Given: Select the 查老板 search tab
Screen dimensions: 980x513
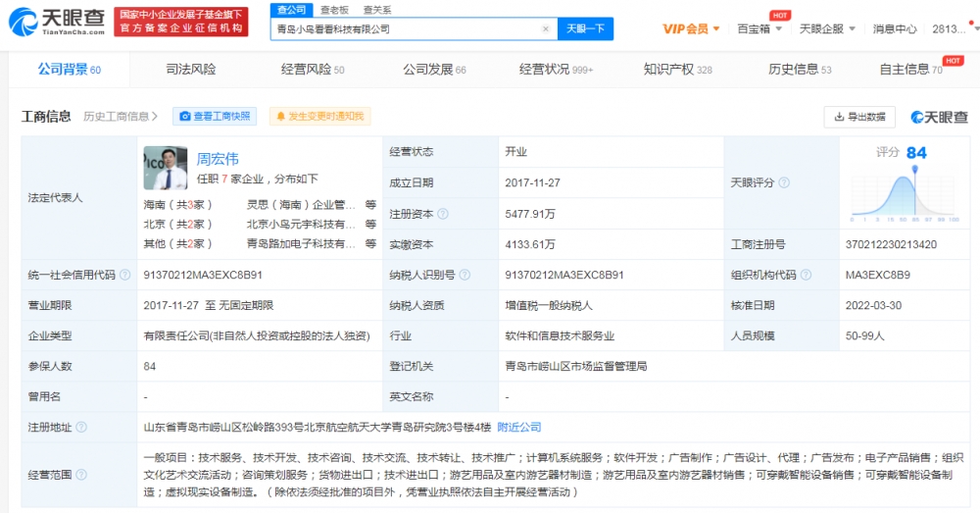Looking at the screenshot, I should tap(334, 10).
